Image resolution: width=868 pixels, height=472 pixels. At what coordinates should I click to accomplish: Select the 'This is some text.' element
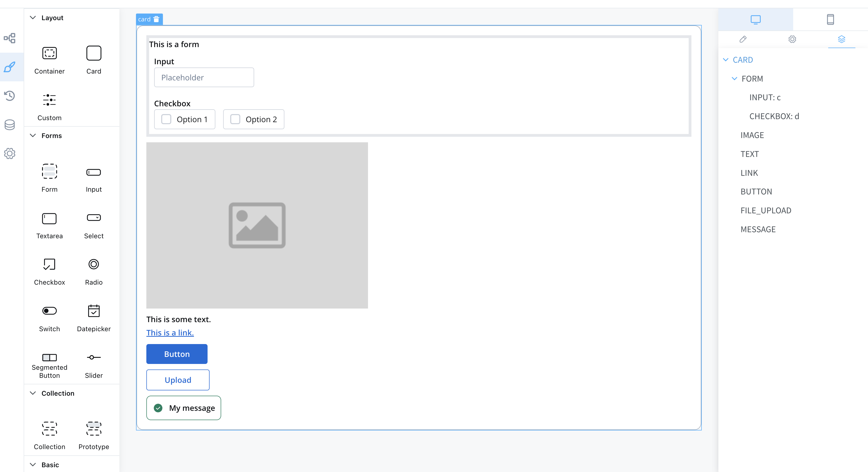[178, 319]
